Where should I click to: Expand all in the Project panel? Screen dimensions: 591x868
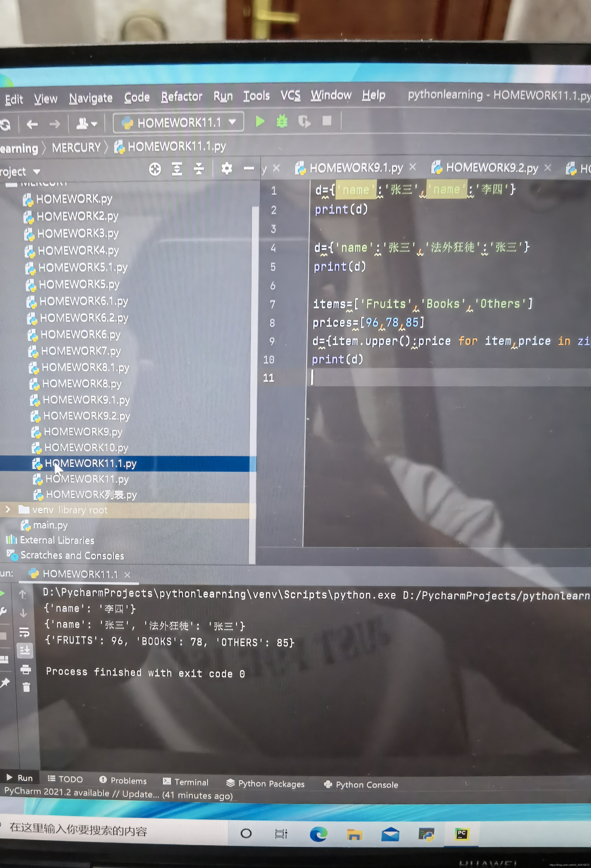pos(177,169)
